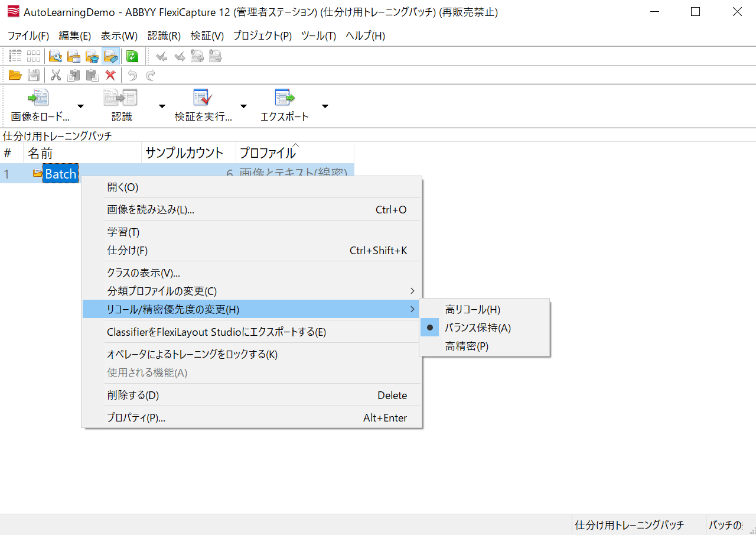Choose 開く(O) in context menu
This screenshot has width=756, height=535.
[252, 187]
